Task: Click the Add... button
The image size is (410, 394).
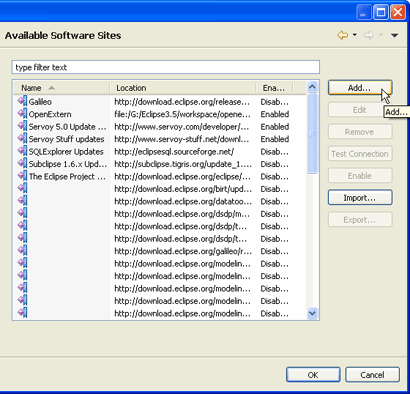Action: coord(360,88)
